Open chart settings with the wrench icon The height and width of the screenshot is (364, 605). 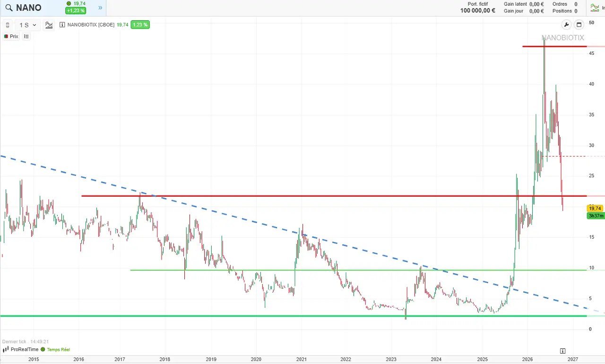[x=566, y=25]
